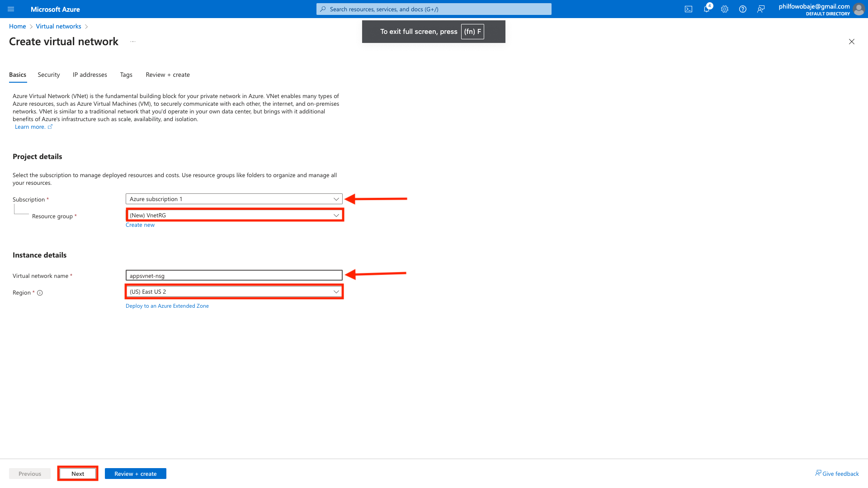This screenshot has height=488, width=868.
Task: Open the ellipsis more options
Action: pos(133,42)
